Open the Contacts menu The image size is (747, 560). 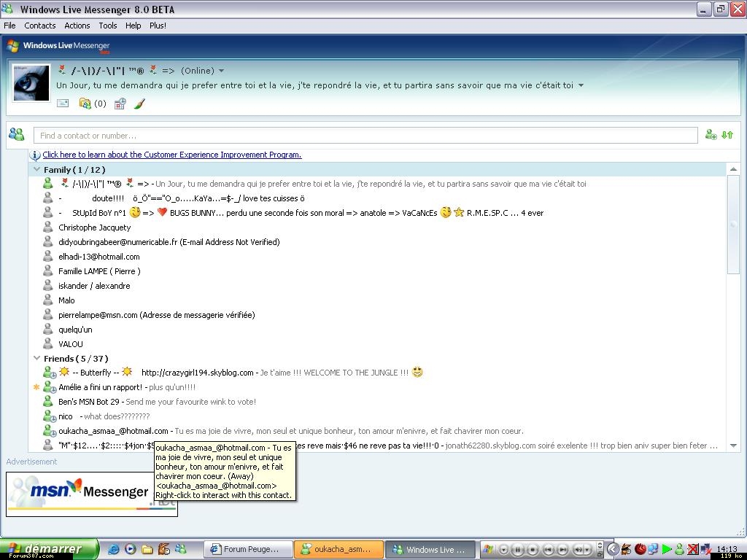point(40,26)
